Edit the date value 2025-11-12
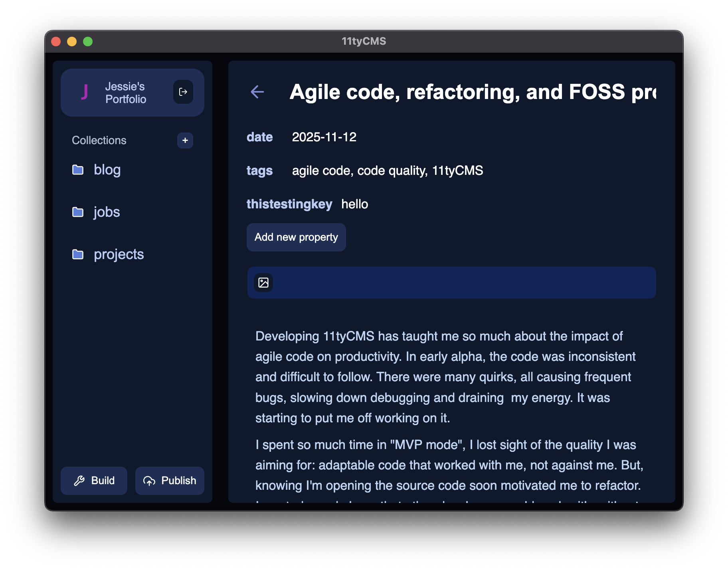Image resolution: width=728 pixels, height=570 pixels. coord(324,137)
